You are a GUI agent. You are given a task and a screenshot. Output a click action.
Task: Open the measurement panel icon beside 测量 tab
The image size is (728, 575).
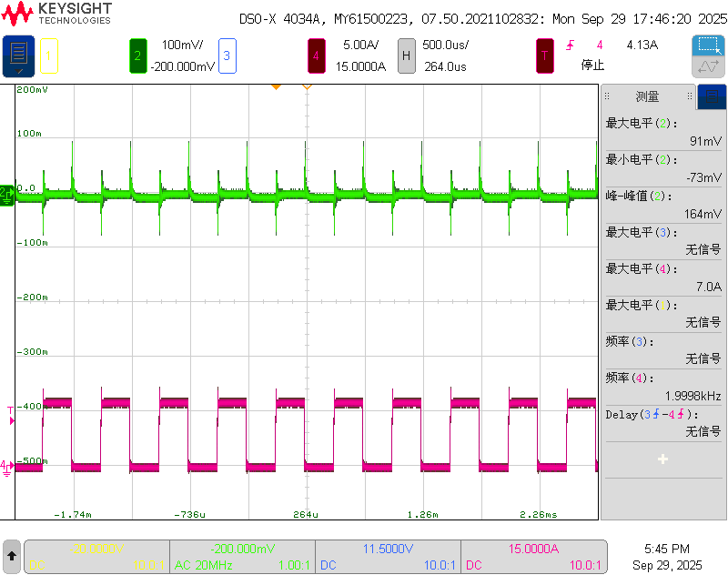(x=712, y=96)
